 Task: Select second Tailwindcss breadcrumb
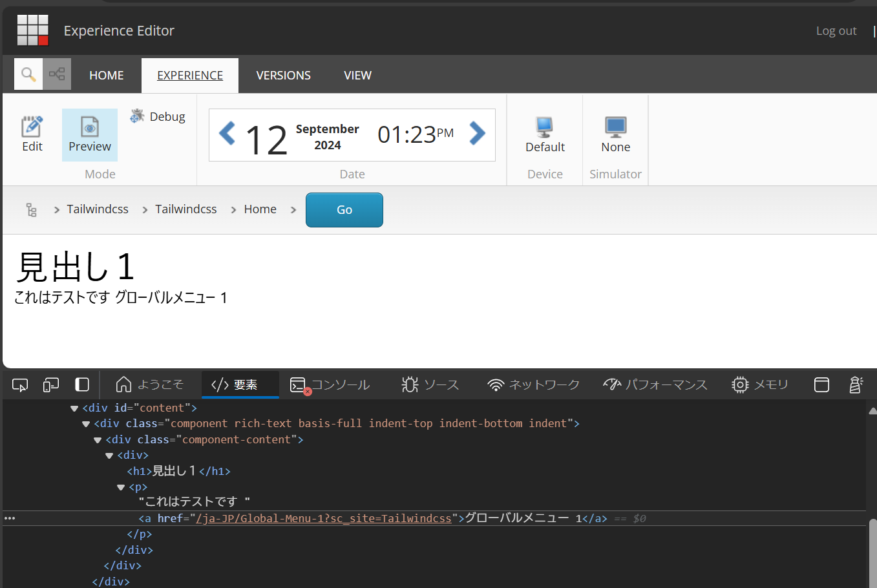(186, 209)
